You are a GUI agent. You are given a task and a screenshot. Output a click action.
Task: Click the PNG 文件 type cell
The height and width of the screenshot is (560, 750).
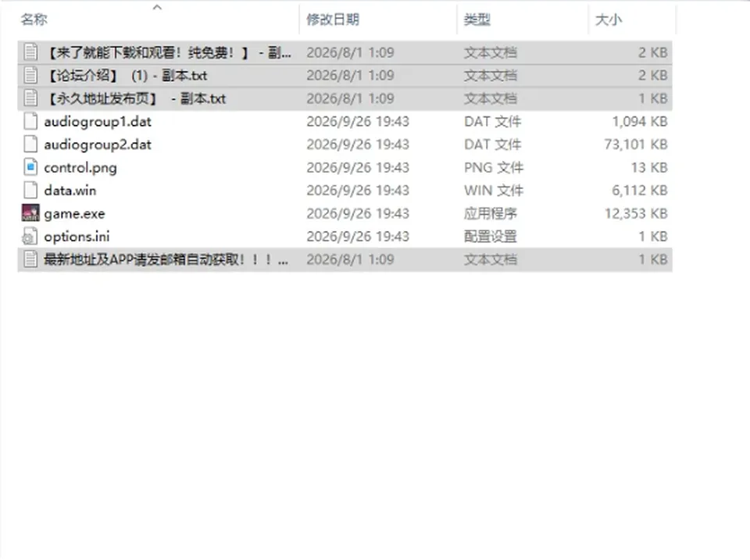coord(494,167)
